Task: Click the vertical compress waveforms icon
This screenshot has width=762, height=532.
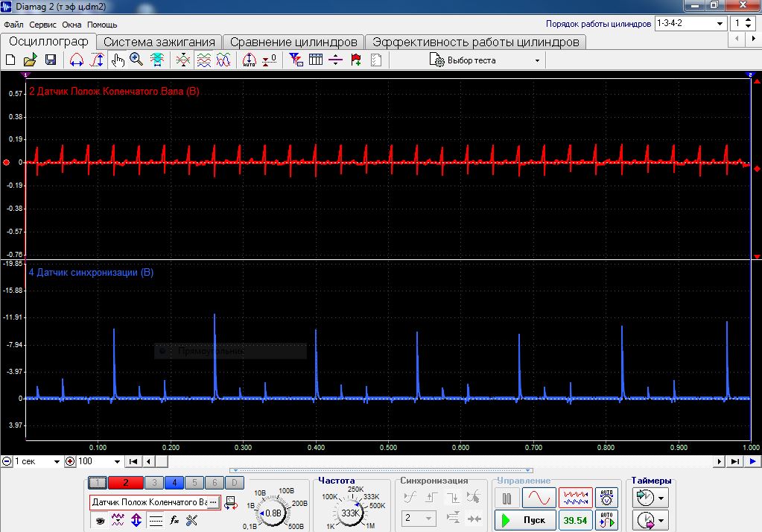Action: (x=183, y=60)
